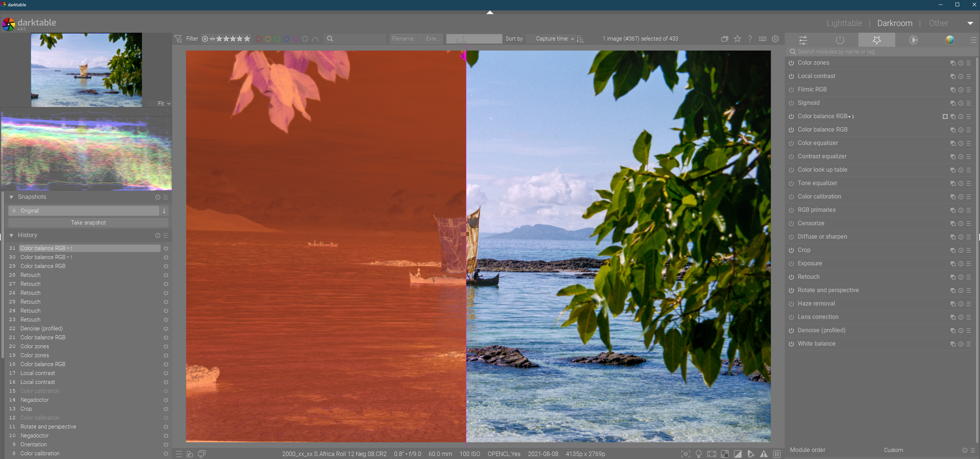Viewport: 980px width, 459px height.
Task: Click the Take snapshot button
Action: (88, 223)
